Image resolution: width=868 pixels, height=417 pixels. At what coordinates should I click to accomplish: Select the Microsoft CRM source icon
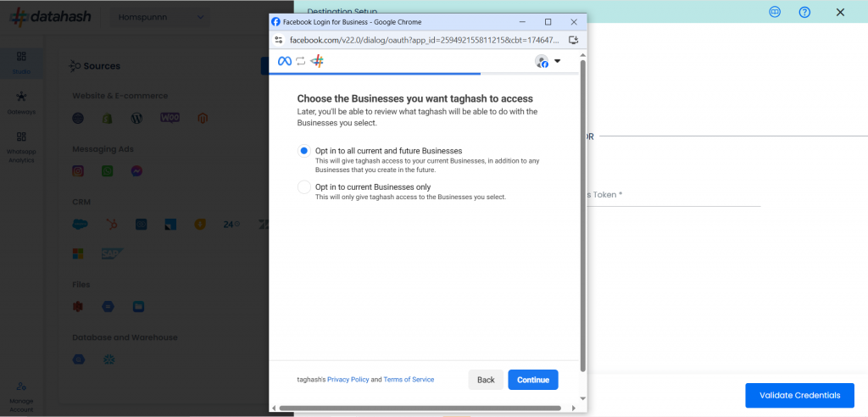pyautogui.click(x=78, y=253)
